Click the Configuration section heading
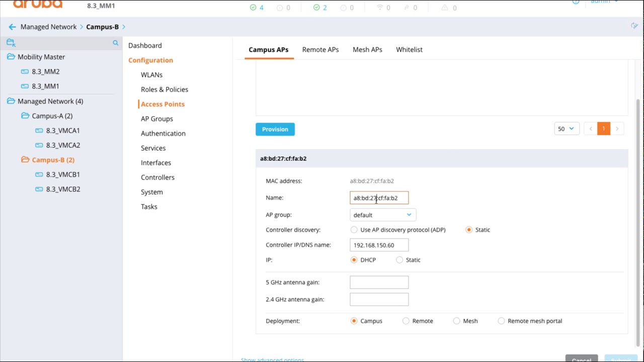644x362 pixels. [x=150, y=60]
